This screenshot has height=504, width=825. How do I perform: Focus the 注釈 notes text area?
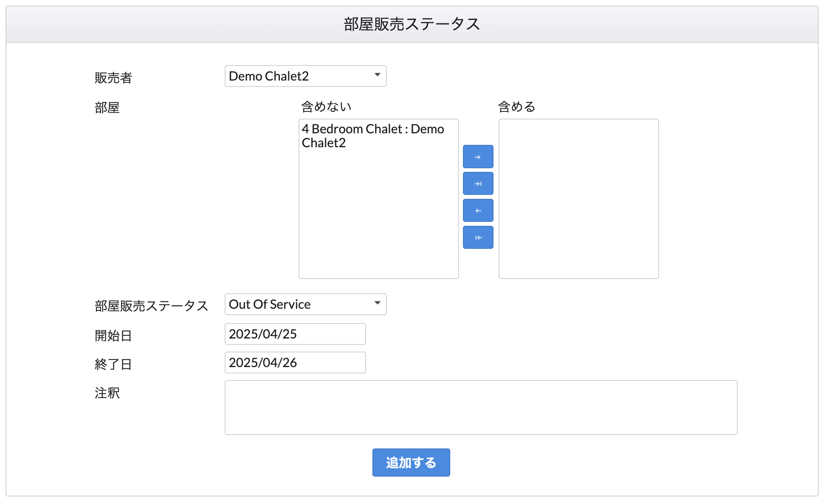click(x=481, y=408)
